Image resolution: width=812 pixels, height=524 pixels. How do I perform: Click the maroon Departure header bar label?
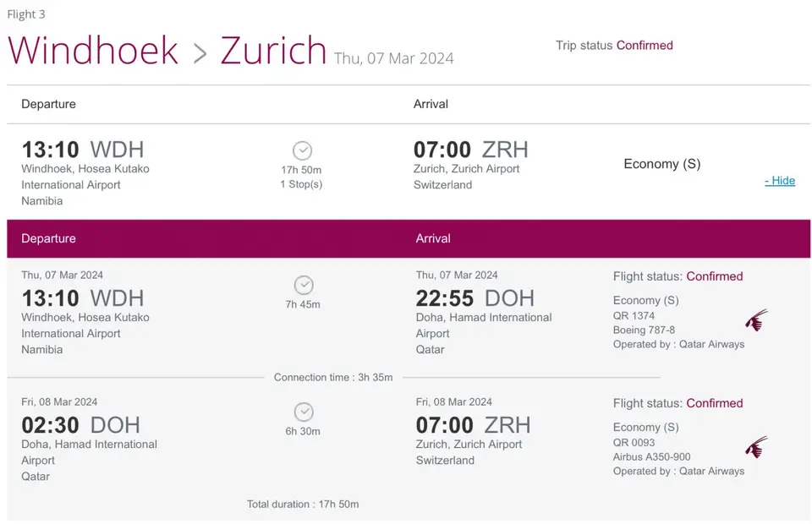point(49,238)
